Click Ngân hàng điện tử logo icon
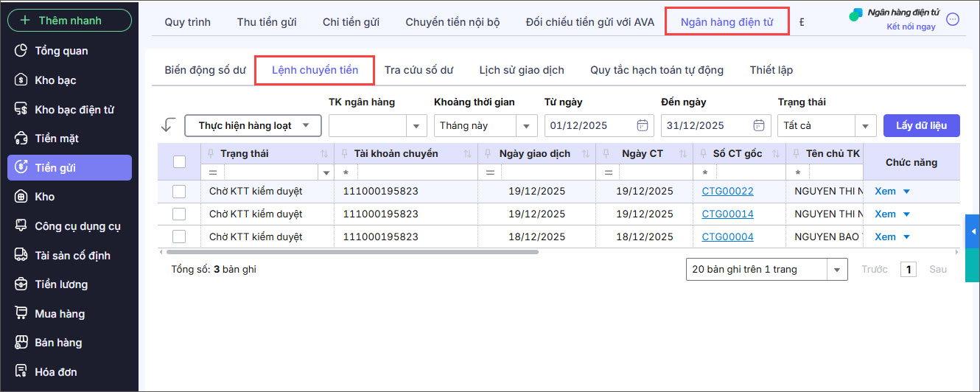 point(855,14)
